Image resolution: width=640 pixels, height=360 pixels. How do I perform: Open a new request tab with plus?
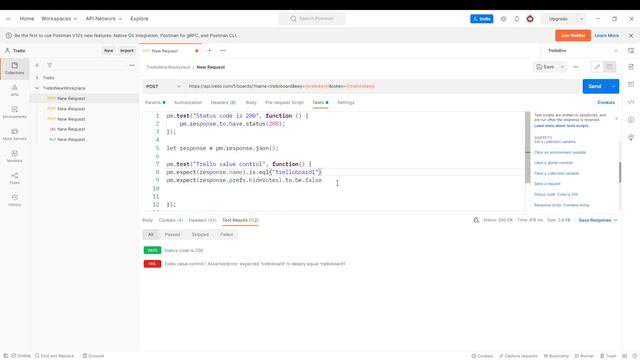coord(209,51)
